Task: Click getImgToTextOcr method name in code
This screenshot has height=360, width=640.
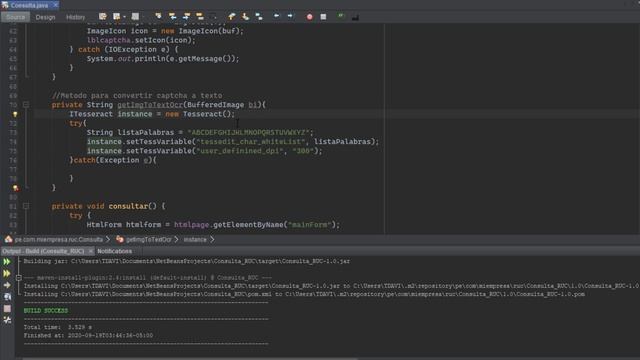Action: 150,105
